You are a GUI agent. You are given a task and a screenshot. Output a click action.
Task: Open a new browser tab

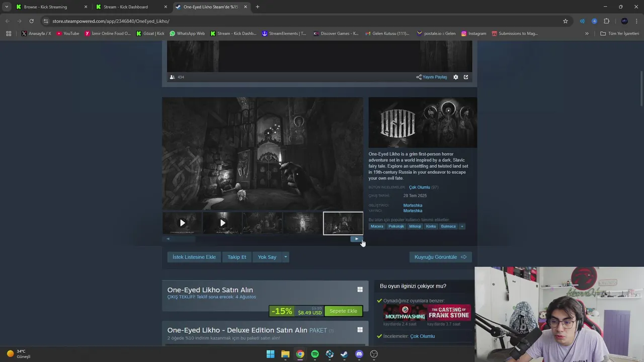pos(258,7)
